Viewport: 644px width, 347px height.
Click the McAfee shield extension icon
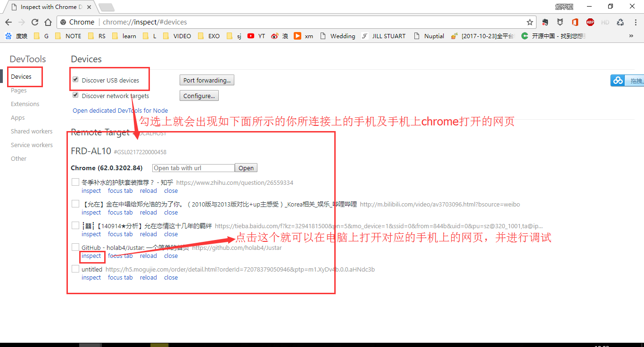pos(560,22)
